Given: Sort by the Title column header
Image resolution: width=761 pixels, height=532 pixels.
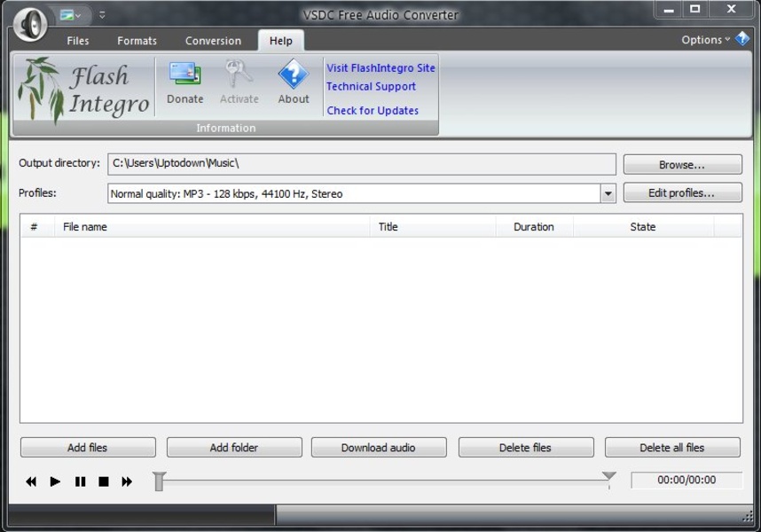Looking at the screenshot, I should pos(433,226).
